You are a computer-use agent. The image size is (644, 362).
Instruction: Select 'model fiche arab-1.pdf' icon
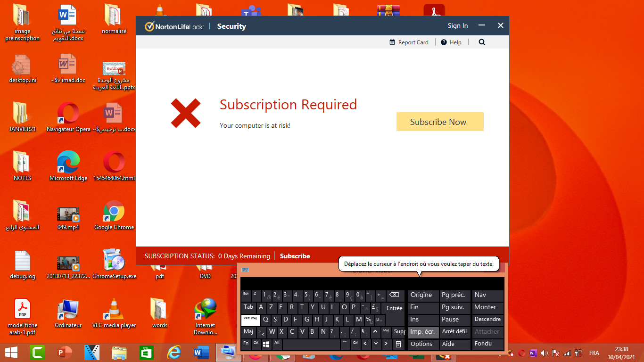[x=22, y=316]
